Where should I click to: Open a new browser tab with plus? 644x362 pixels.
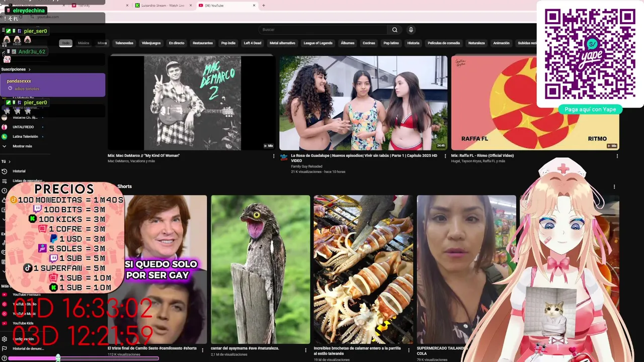pos(264,6)
